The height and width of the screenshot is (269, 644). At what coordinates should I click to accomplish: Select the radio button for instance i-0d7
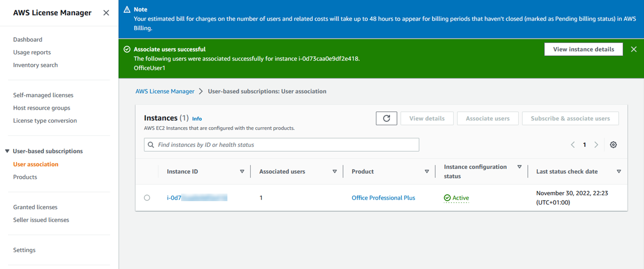[147, 198]
